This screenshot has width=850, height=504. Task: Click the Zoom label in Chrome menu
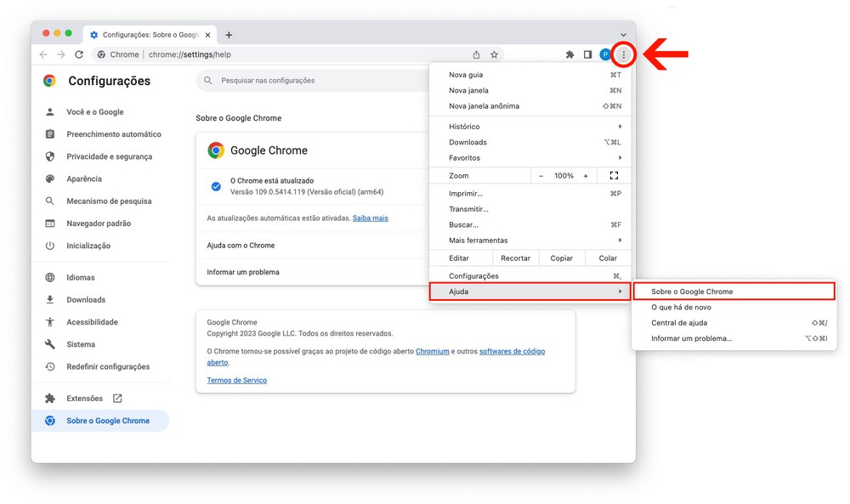[x=459, y=176]
